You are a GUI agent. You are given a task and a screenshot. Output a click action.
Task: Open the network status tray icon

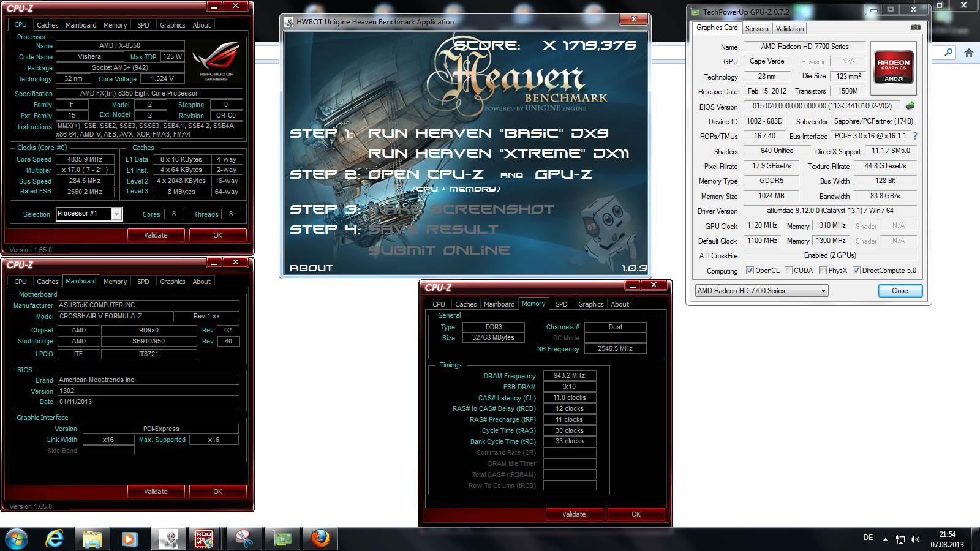(900, 539)
